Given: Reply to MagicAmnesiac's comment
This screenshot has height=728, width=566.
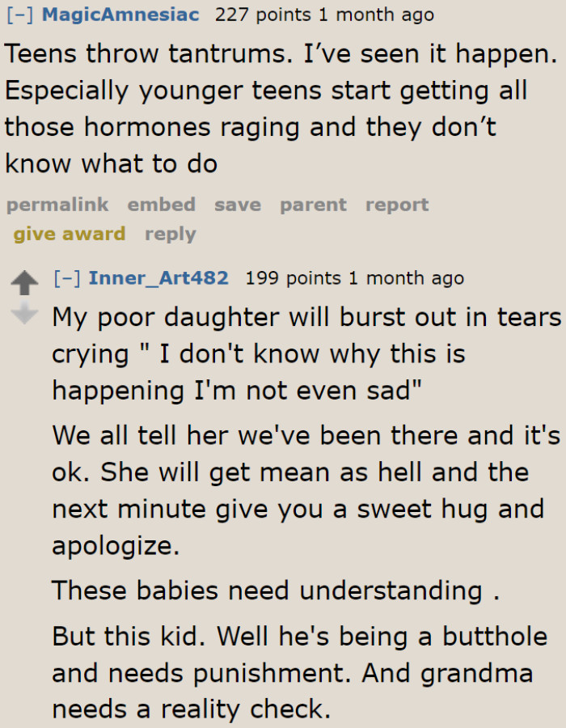Looking at the screenshot, I should point(170,234).
